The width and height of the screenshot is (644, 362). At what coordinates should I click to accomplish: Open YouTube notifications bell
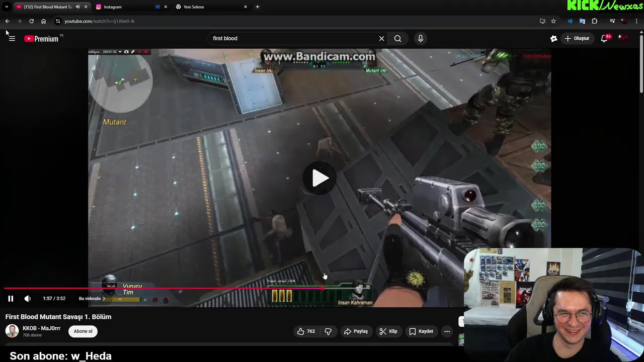[605, 38]
